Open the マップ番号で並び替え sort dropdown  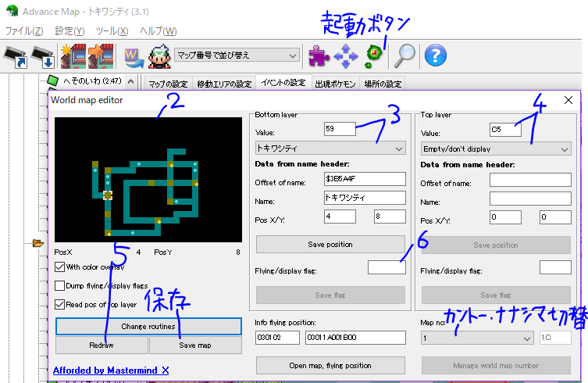(x=237, y=55)
